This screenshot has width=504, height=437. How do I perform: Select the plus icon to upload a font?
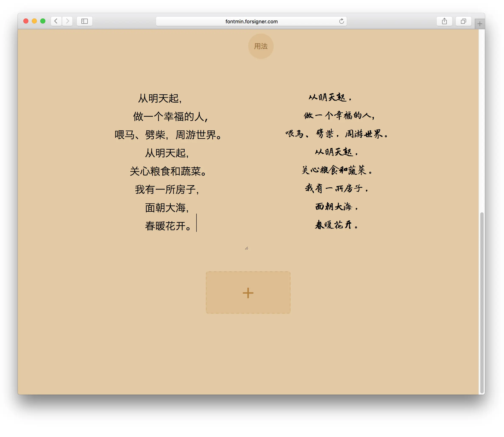coord(248,293)
